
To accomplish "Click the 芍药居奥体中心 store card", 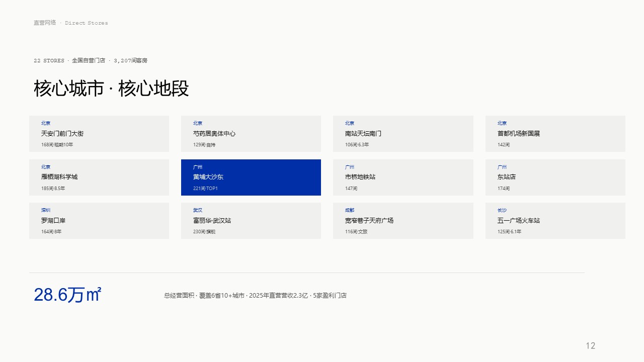I will tap(251, 134).
